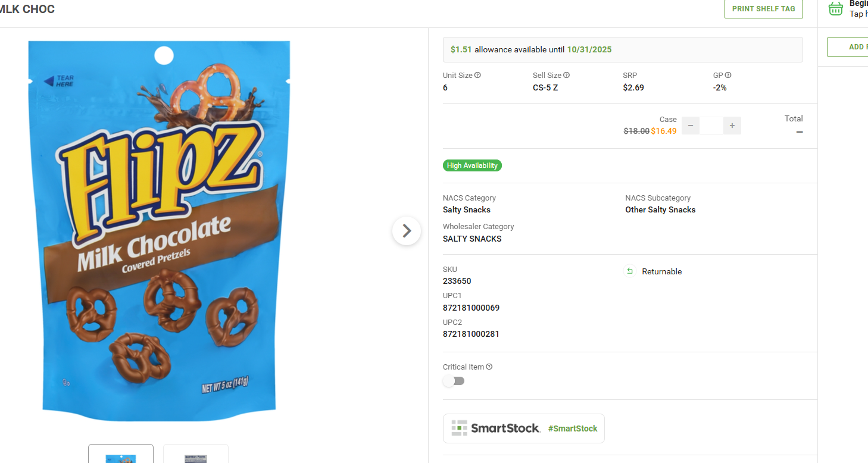This screenshot has height=463, width=868.
Task: Select the nutrition facts thumbnail
Action: [x=196, y=454]
